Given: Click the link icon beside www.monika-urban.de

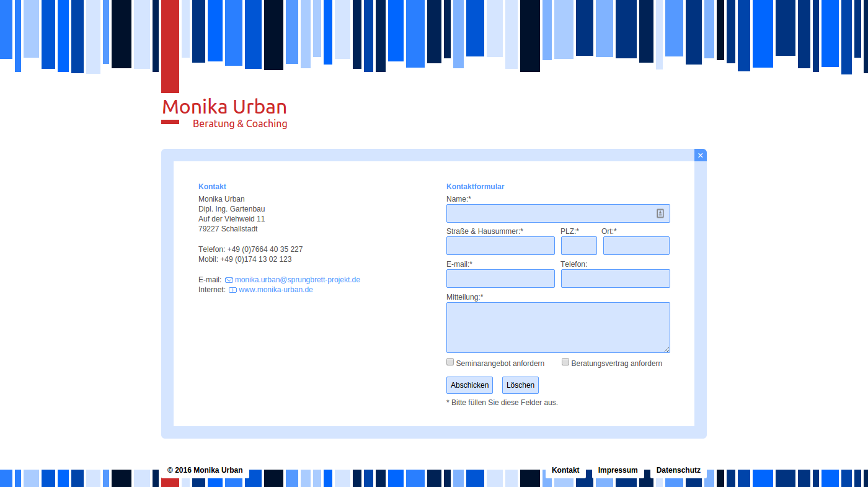Looking at the screenshot, I should click(232, 290).
